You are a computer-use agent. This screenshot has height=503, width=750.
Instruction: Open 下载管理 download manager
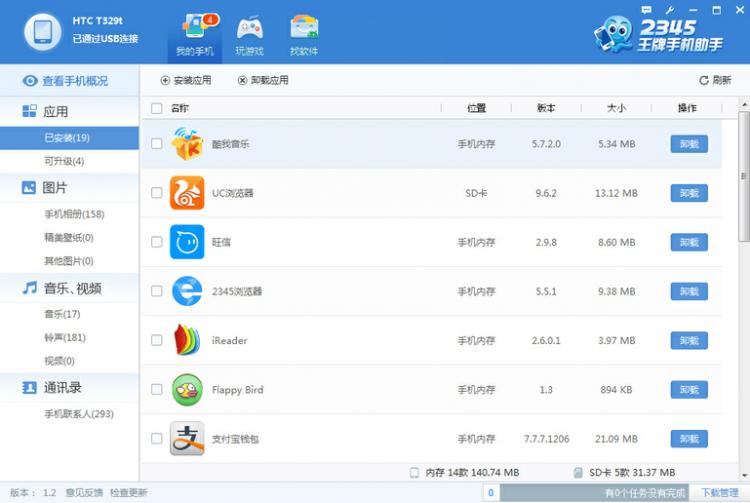pos(720,492)
